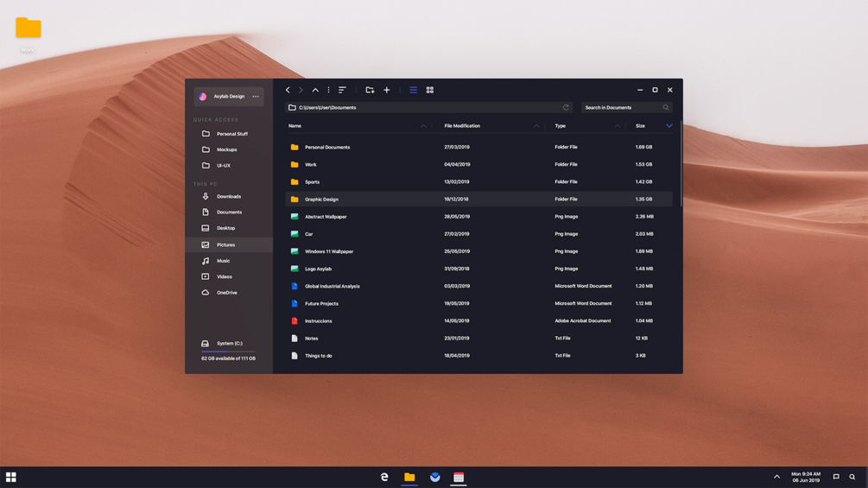Select the Instruccions PDF file
Viewport: 868px width, 488px height.
pyautogui.click(x=478, y=321)
